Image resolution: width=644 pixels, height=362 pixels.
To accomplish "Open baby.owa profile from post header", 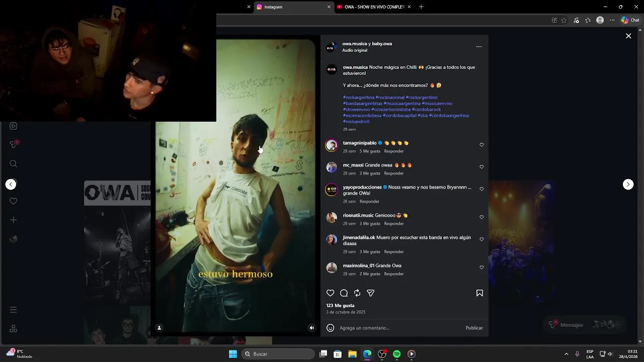I will tap(382, 44).
